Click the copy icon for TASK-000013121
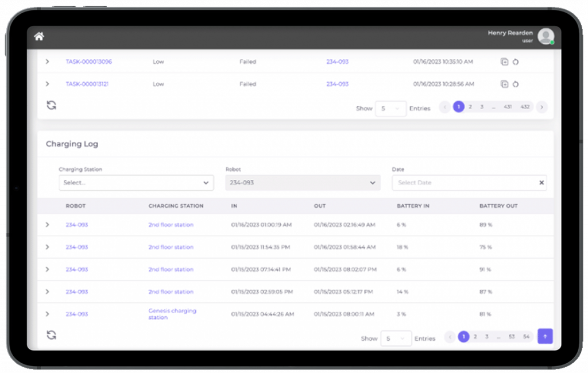This screenshot has height=373, width=588. point(504,84)
